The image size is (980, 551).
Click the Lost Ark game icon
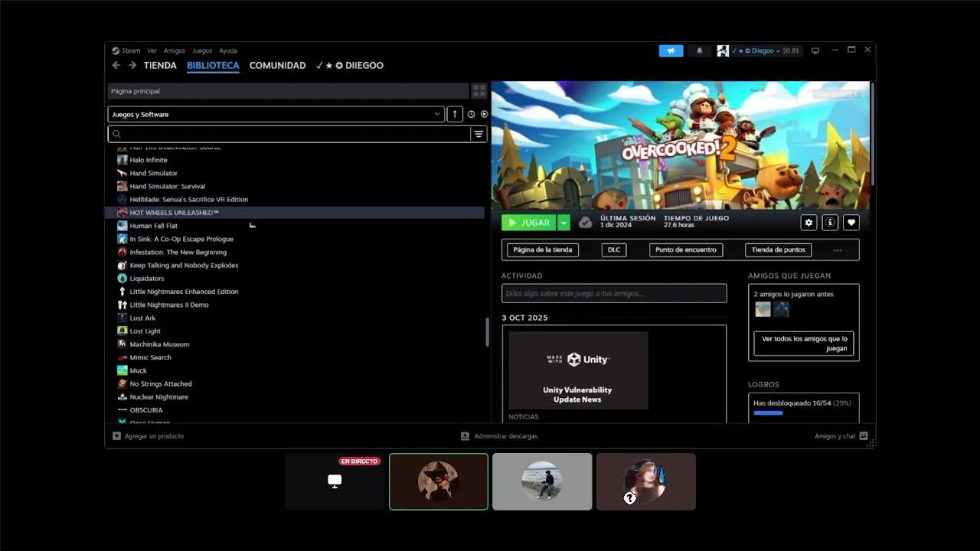[x=122, y=318]
